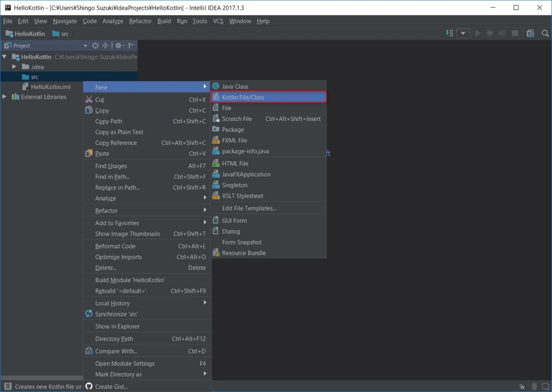Screen dimensions: 552x392
Task: Expand Mark Directory as submenu
Action: pyautogui.click(x=147, y=374)
